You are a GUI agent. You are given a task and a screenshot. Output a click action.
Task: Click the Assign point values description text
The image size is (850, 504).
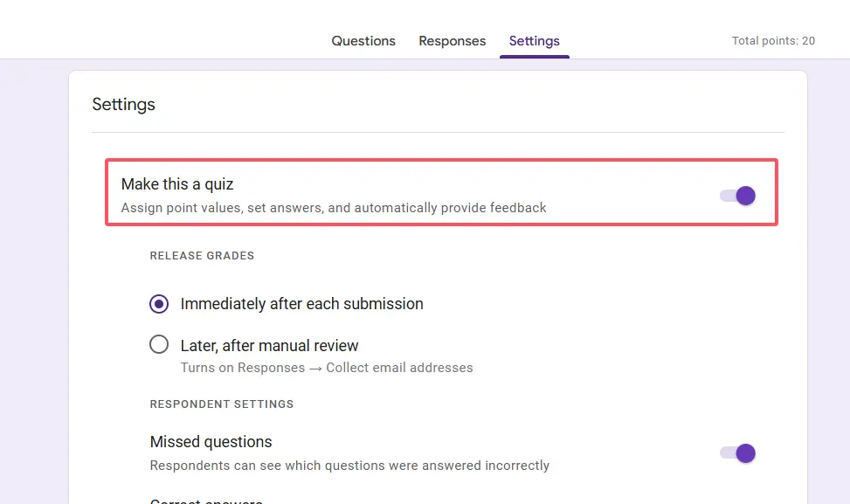point(333,208)
